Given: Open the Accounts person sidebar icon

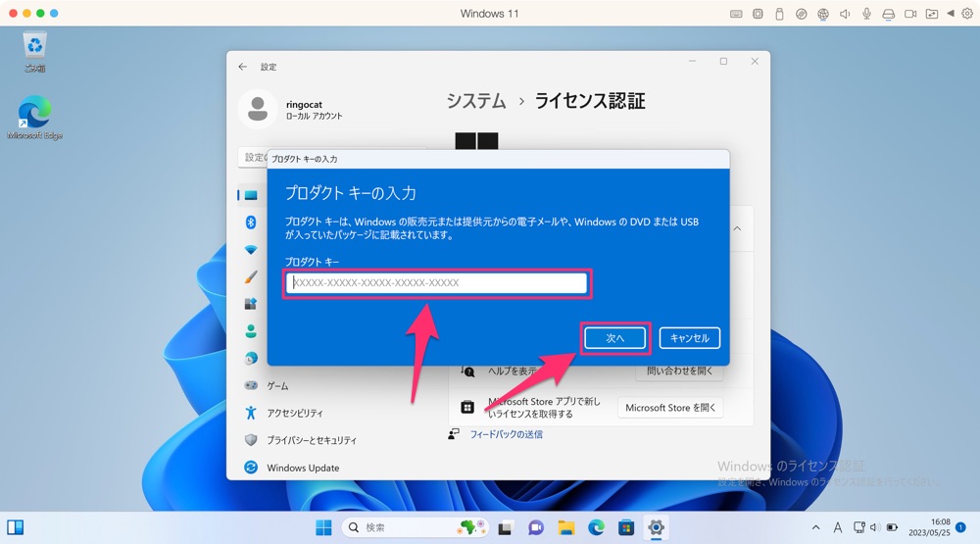Looking at the screenshot, I should click(x=251, y=330).
